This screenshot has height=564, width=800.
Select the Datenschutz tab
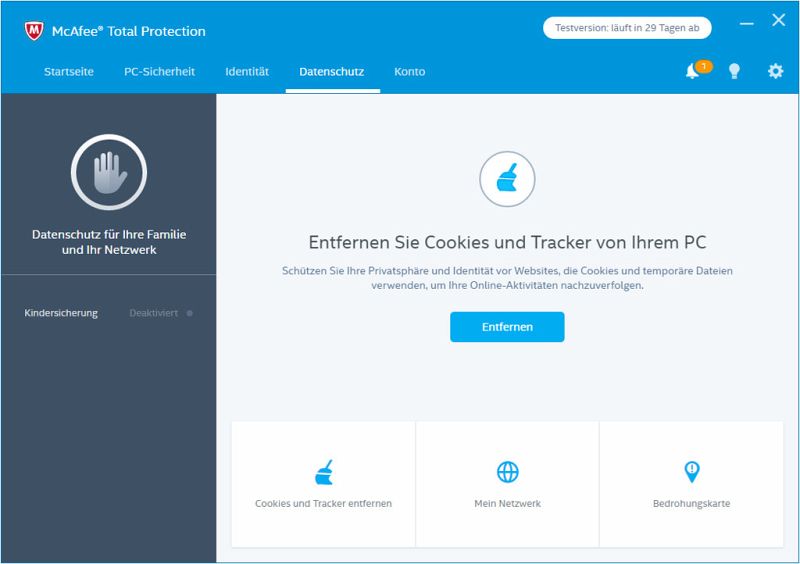(332, 72)
